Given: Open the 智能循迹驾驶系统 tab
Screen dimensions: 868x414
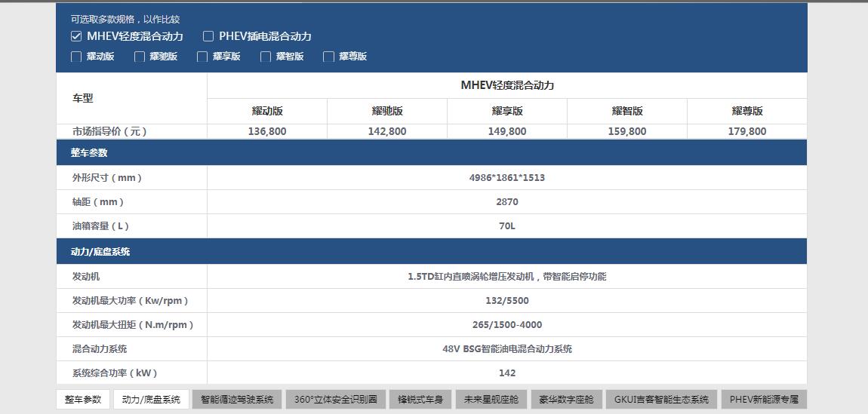Looking at the screenshot, I should coord(237,399).
